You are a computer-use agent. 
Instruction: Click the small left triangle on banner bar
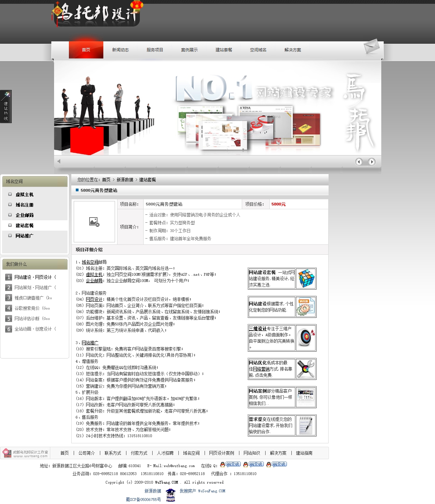click(59, 161)
